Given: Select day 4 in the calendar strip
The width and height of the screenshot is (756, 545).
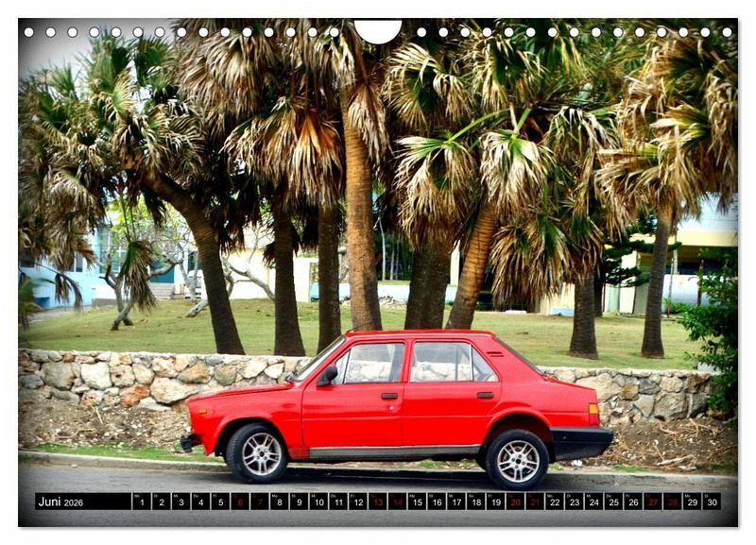Looking at the screenshot, I should coord(200,502).
